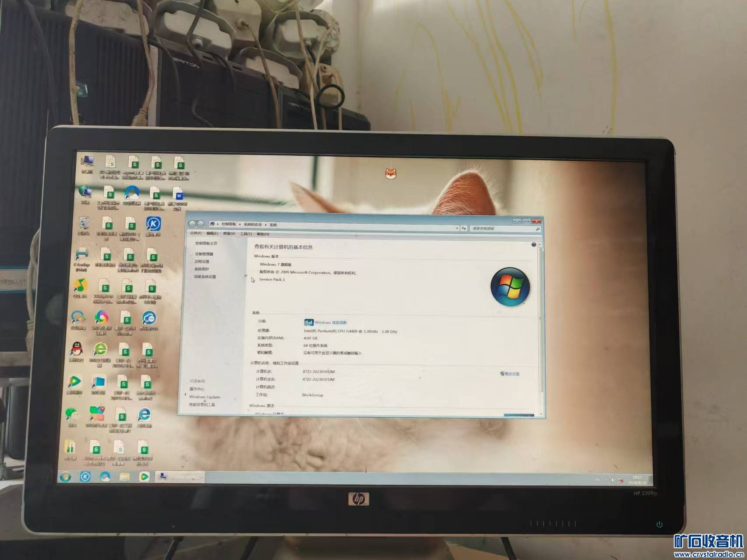The image size is (747, 560).
Task: Open Tencent Video from the taskbar
Action: click(144, 476)
